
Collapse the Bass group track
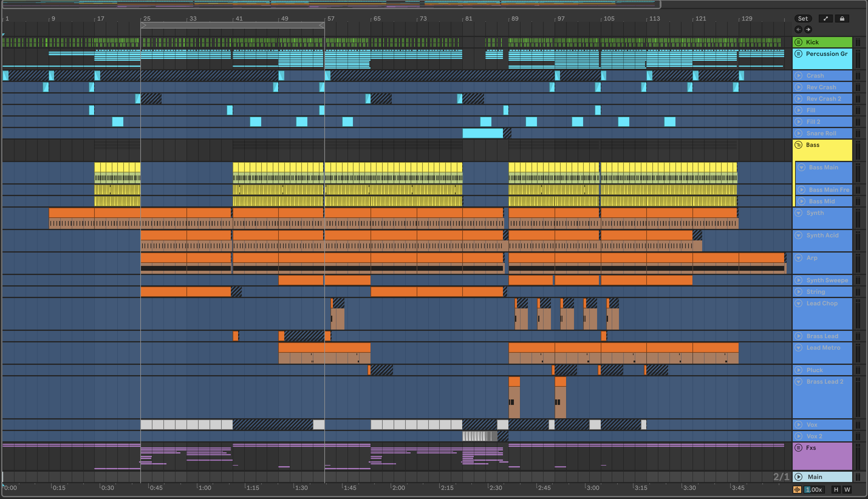tap(798, 145)
